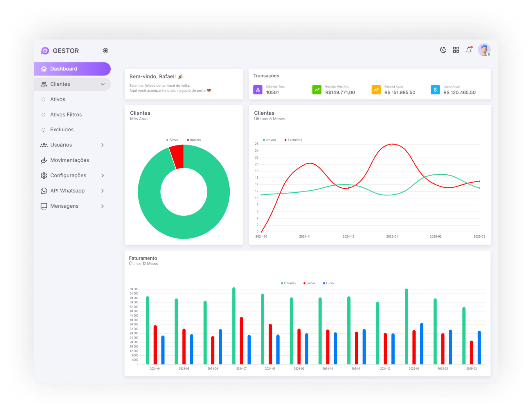The width and height of the screenshot is (532, 412).
Task: Click the R$ 151.985,50 value
Action: tap(400, 92)
